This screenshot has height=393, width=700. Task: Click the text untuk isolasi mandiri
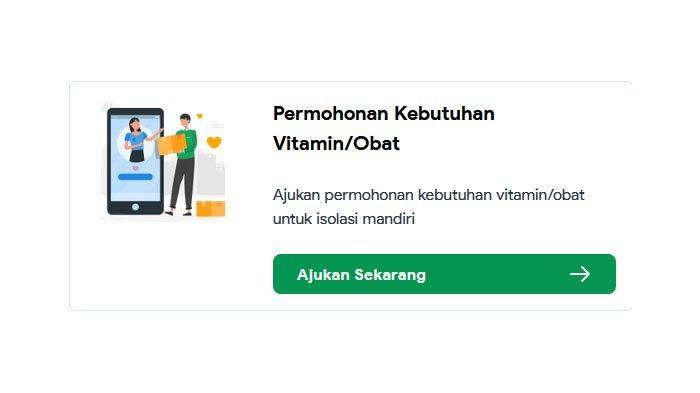[x=344, y=219]
